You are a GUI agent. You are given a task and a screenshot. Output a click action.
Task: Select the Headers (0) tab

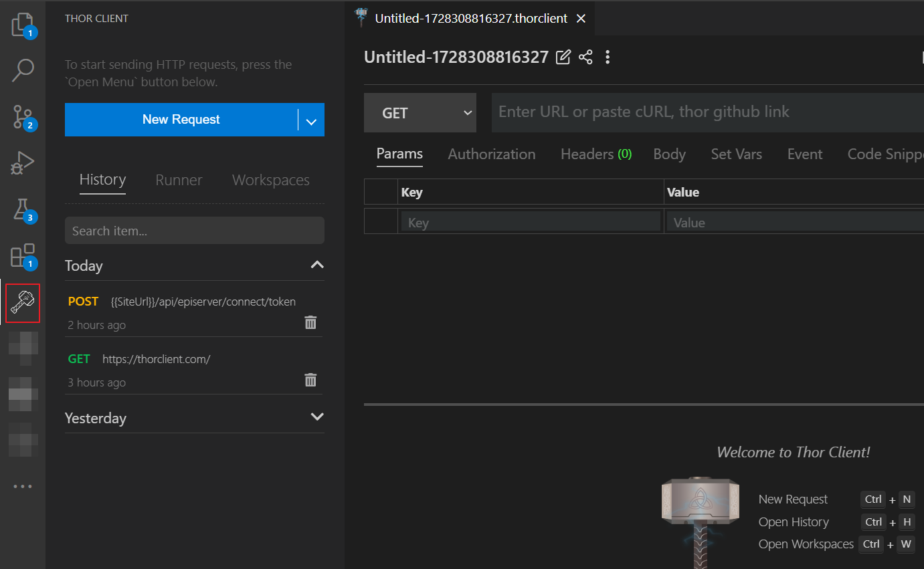(x=596, y=154)
